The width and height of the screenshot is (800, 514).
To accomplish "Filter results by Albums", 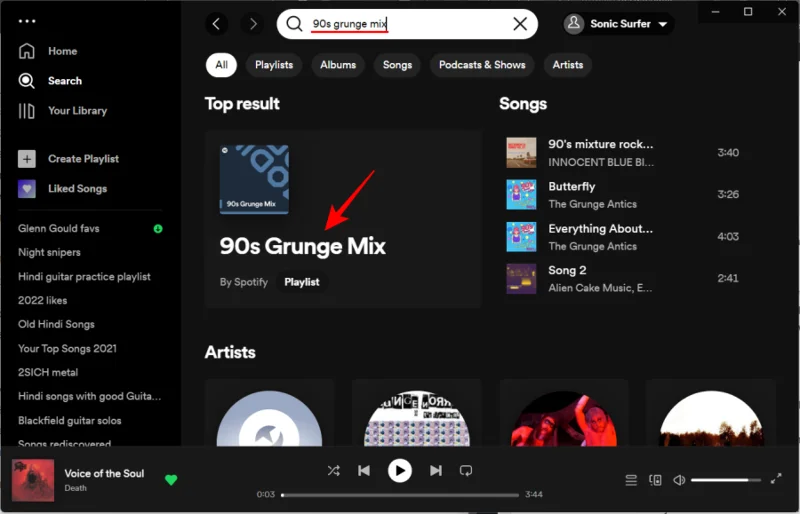I will pyautogui.click(x=338, y=65).
